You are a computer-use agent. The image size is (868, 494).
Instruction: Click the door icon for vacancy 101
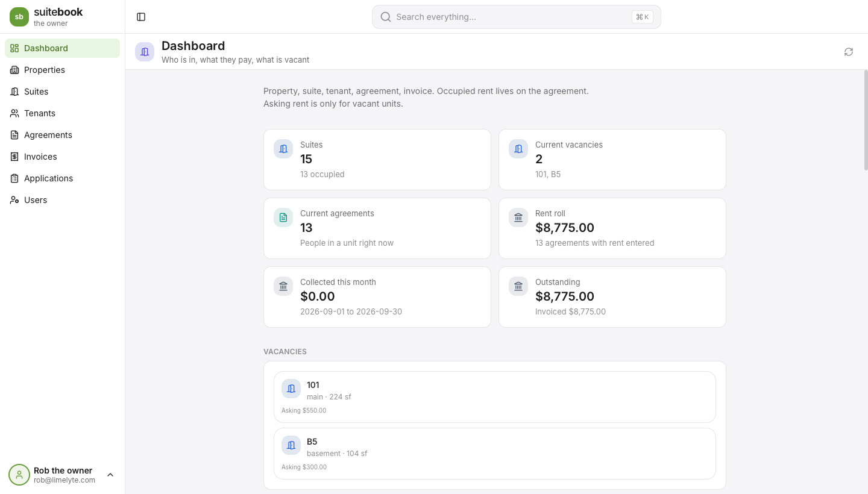point(291,389)
